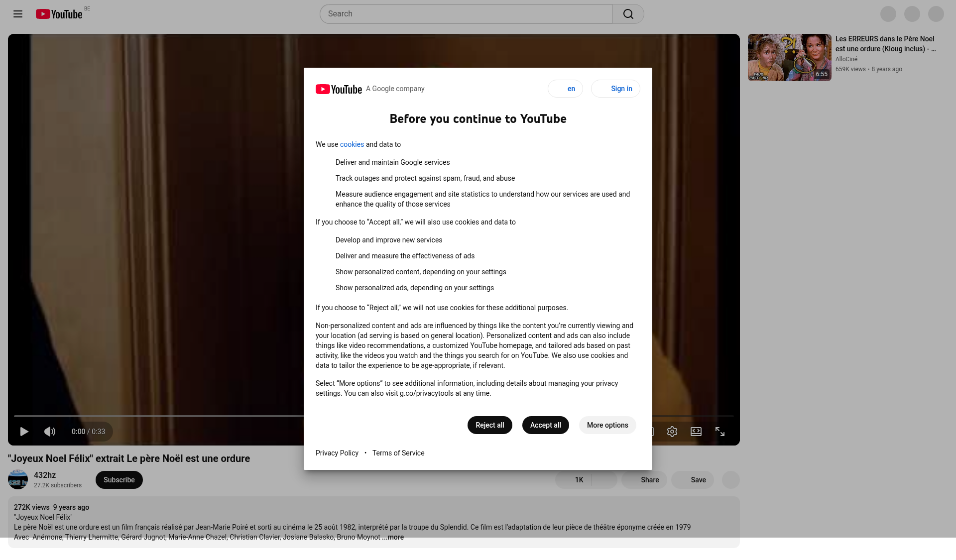Screen dimensions: 956x560
Task: Click Reject all cookies button
Action: click(489, 425)
